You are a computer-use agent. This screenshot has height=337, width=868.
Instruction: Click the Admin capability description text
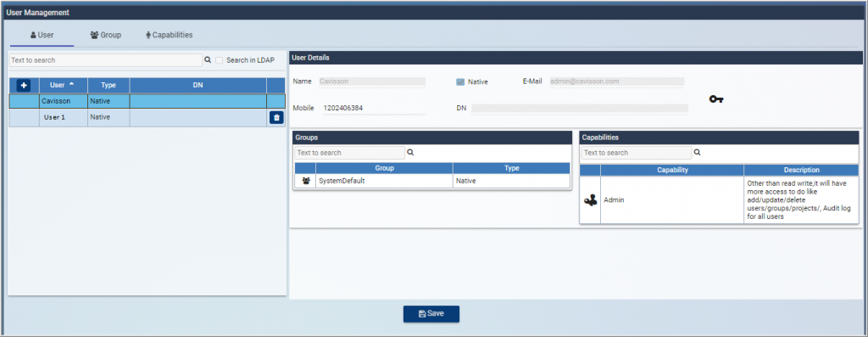pyautogui.click(x=798, y=199)
